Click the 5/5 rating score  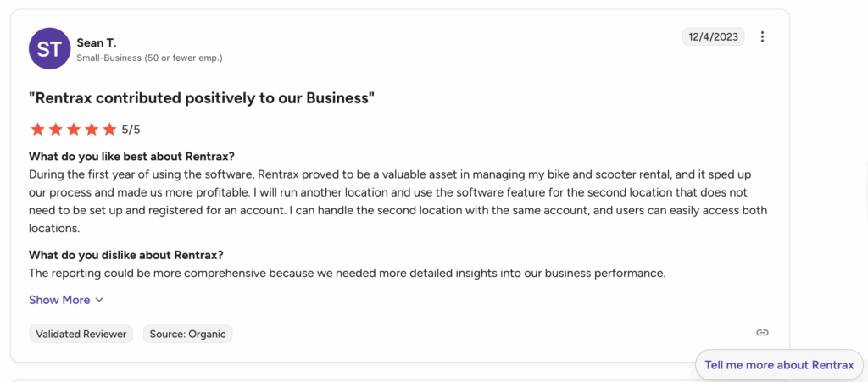tap(131, 130)
